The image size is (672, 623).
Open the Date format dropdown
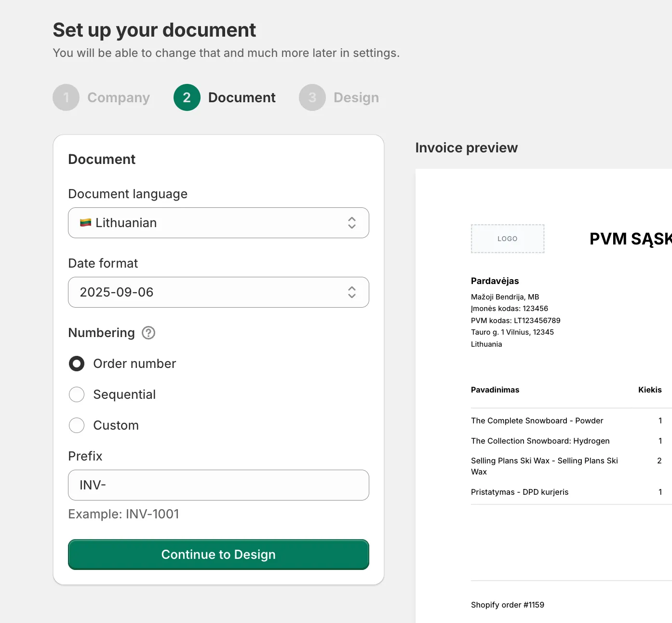(218, 292)
